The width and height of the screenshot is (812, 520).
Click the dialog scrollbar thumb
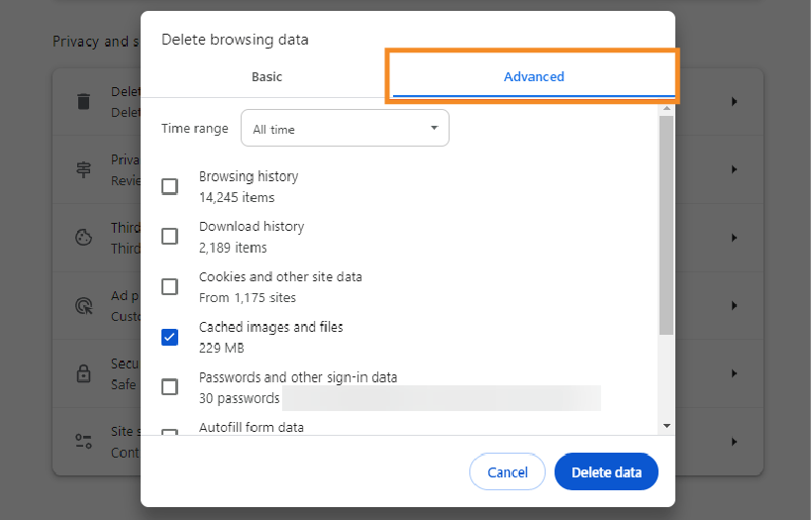click(x=666, y=225)
